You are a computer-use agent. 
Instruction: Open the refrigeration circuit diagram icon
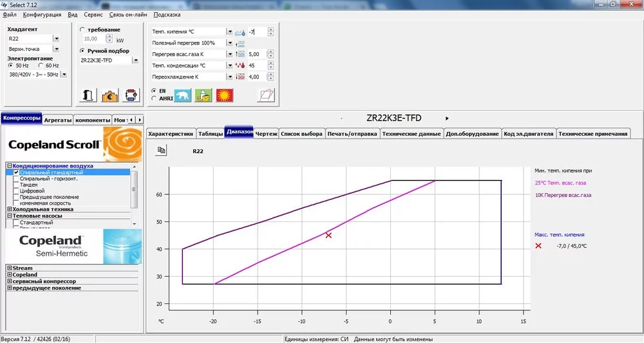pos(131,95)
